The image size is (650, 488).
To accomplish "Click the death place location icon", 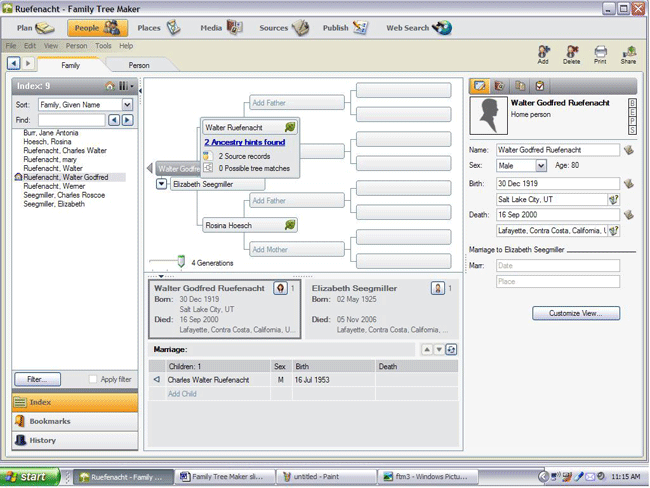I will click(x=614, y=231).
